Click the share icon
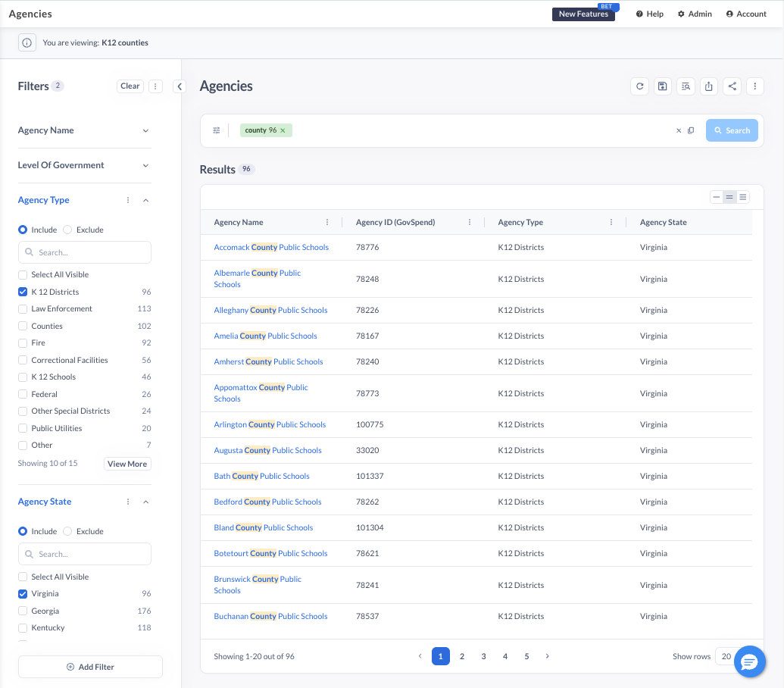This screenshot has width=784, height=688. click(732, 86)
